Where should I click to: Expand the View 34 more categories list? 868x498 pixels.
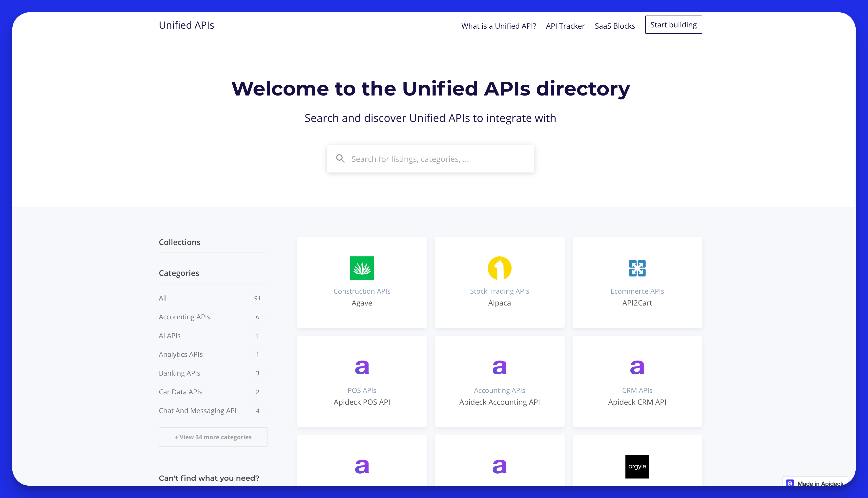click(212, 437)
